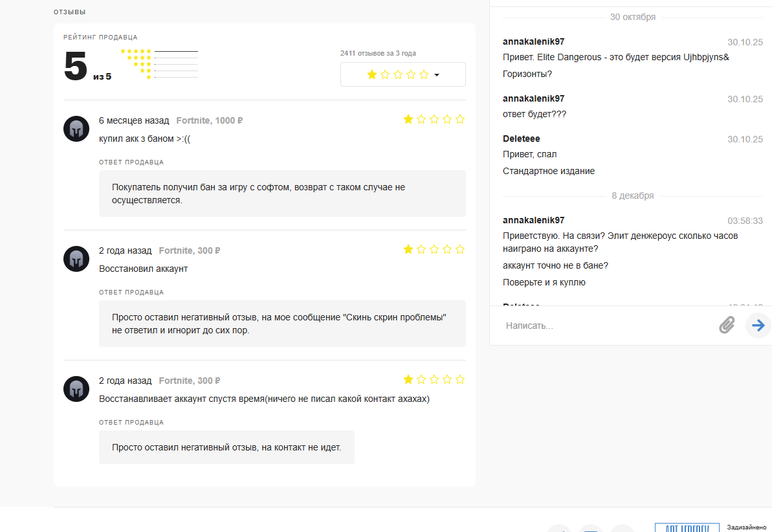This screenshot has height=532, width=772.
Task: Click the '8 декабря' chat date separator
Action: [x=632, y=195]
